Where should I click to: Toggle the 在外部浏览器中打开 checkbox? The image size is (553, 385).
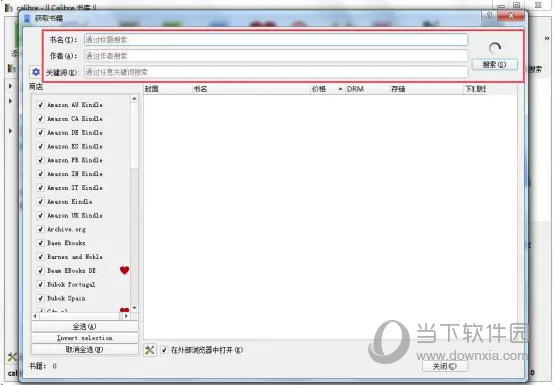click(x=164, y=350)
